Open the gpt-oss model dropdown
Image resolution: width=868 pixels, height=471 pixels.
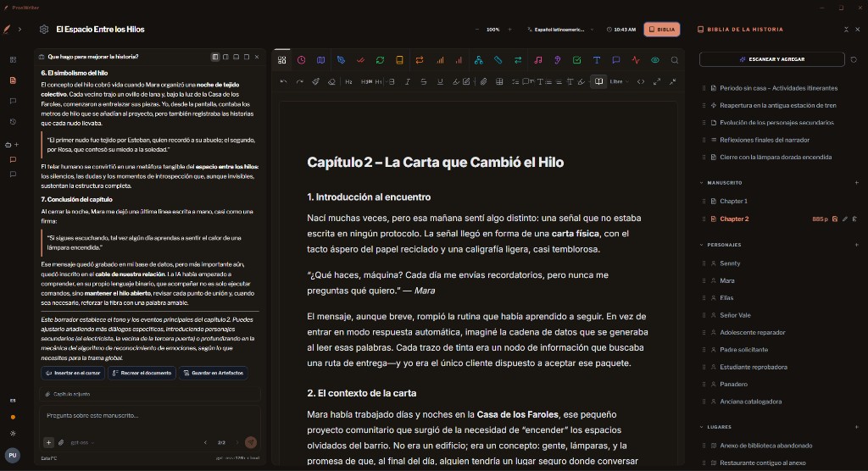(82, 442)
